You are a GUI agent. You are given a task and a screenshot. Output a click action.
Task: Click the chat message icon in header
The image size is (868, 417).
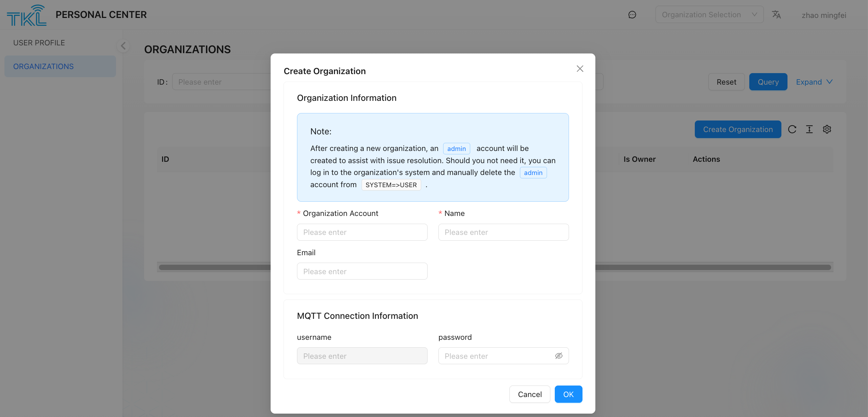pos(632,15)
